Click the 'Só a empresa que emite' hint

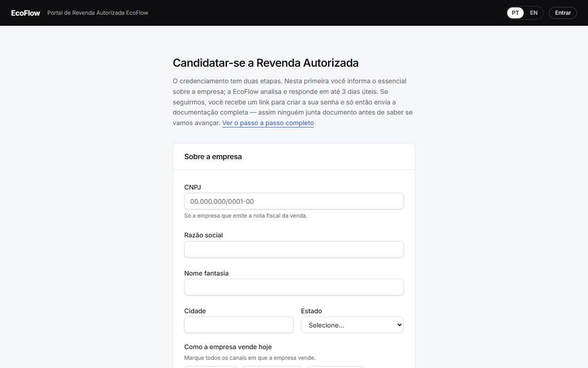coord(246,216)
